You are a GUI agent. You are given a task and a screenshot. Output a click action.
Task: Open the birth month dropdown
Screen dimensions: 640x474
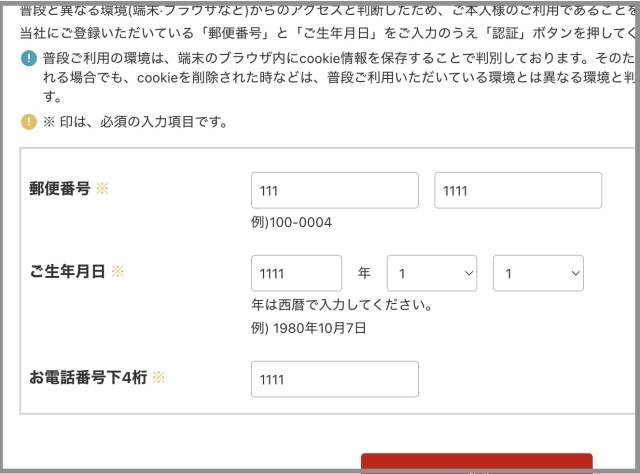point(431,273)
